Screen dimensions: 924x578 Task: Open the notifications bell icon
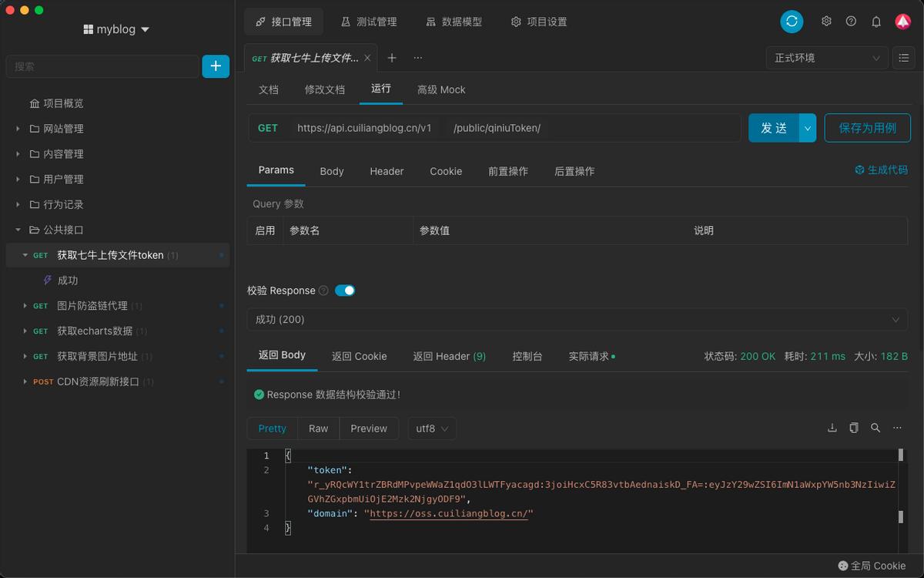pyautogui.click(x=876, y=22)
